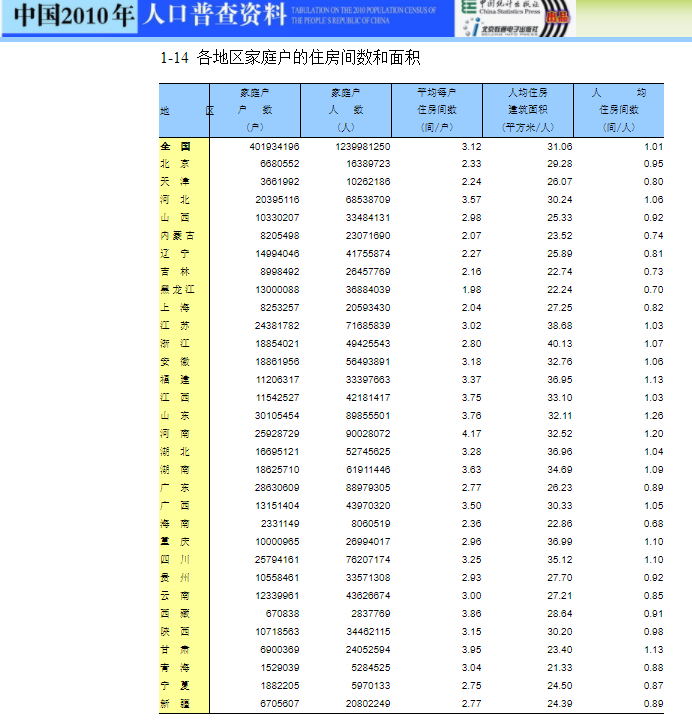Select Hebei rooms per household 3.57
Image resolution: width=692 pixels, height=720 pixels.
(x=472, y=200)
